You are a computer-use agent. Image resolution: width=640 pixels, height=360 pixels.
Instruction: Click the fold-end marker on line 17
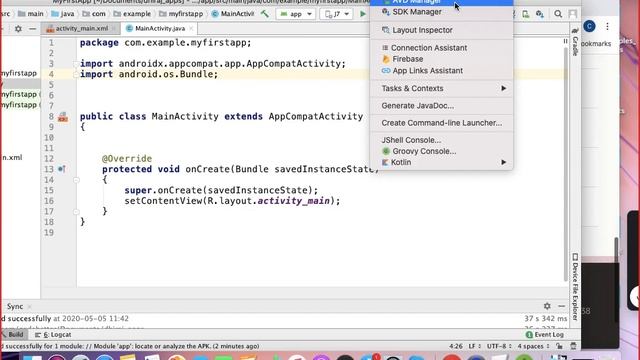click(76, 212)
